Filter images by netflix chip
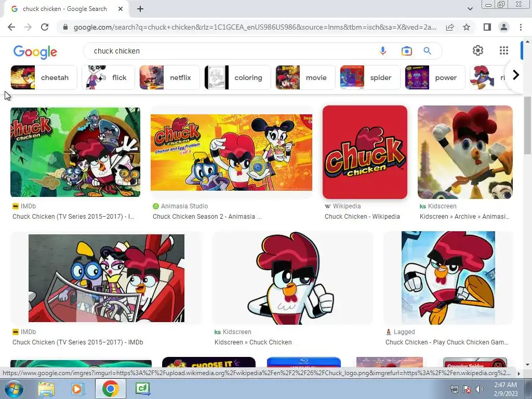 coord(170,78)
